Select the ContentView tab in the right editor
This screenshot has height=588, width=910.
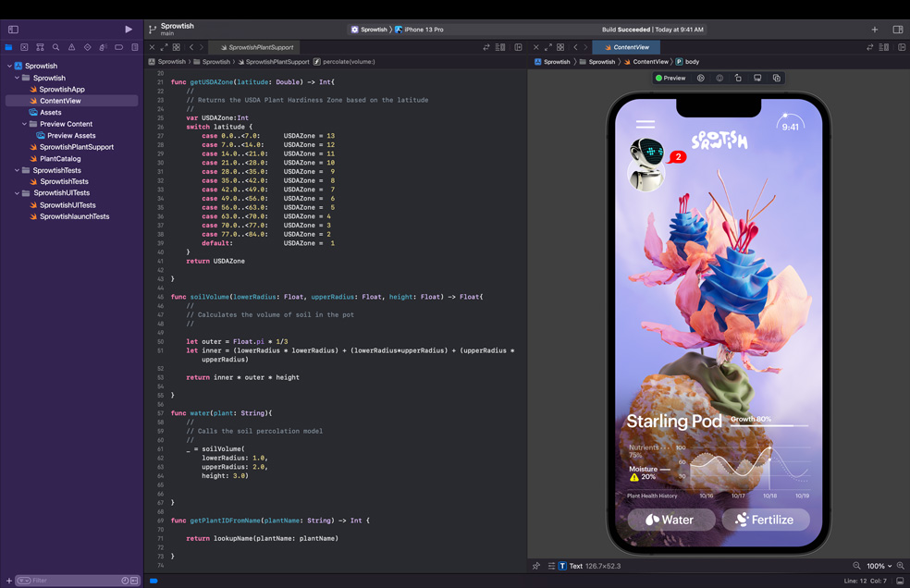(x=629, y=46)
